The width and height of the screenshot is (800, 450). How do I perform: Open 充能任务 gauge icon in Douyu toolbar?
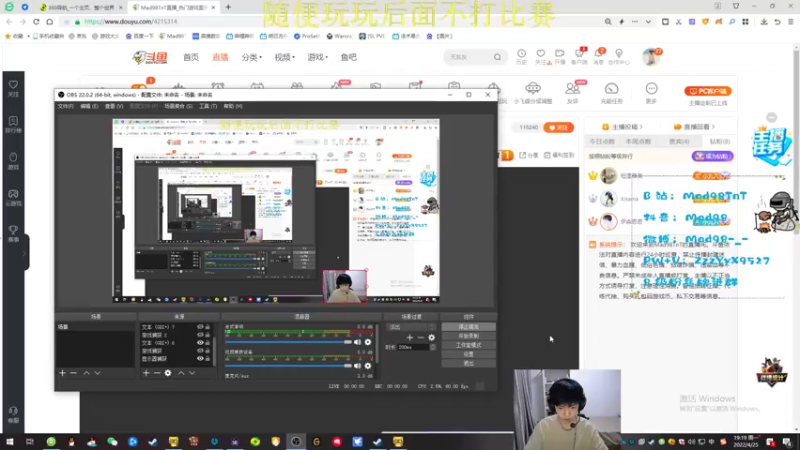(611, 89)
